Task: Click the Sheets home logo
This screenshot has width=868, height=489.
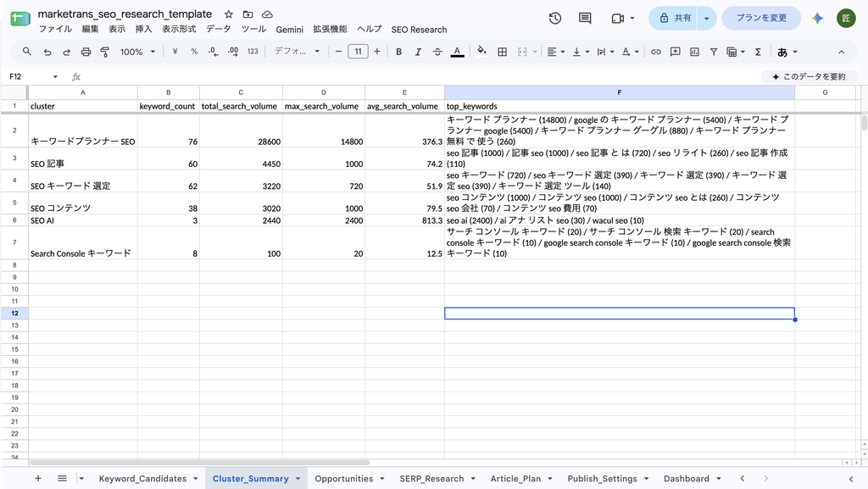Action: click(20, 19)
